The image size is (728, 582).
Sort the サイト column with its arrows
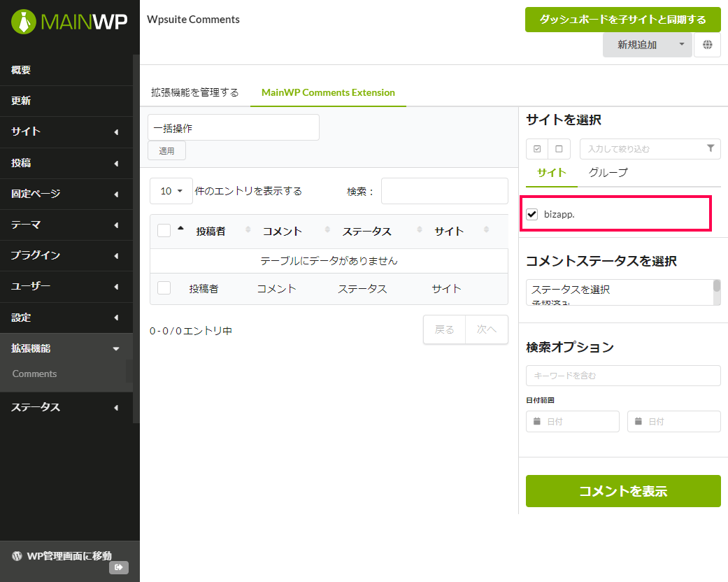tap(486, 229)
